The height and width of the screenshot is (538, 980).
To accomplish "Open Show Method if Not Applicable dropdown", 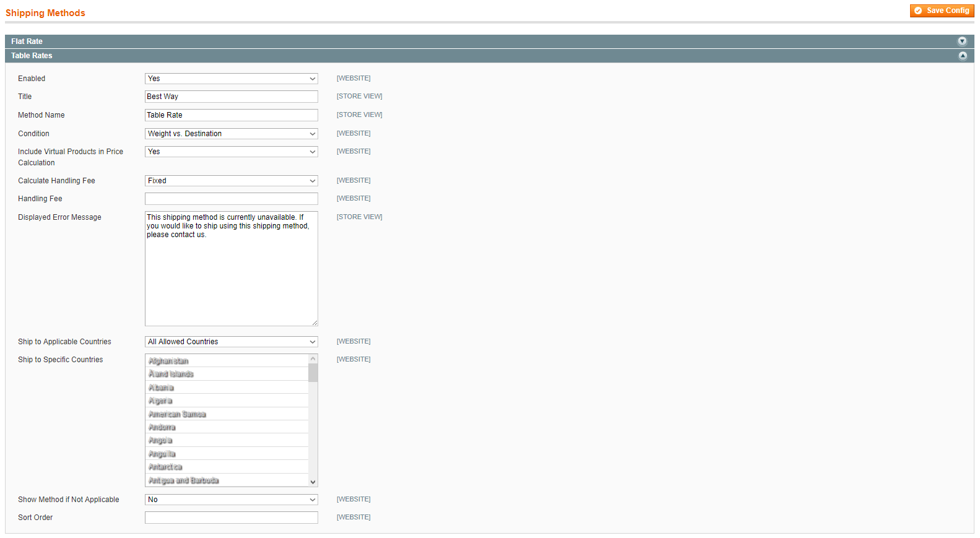I will 231,500.
